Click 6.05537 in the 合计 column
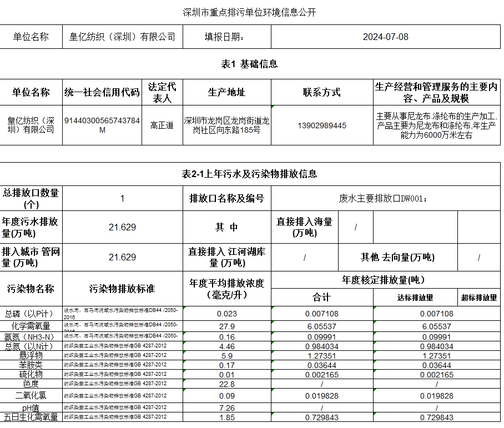Viewport: 504px width, 428px height. coord(322,326)
